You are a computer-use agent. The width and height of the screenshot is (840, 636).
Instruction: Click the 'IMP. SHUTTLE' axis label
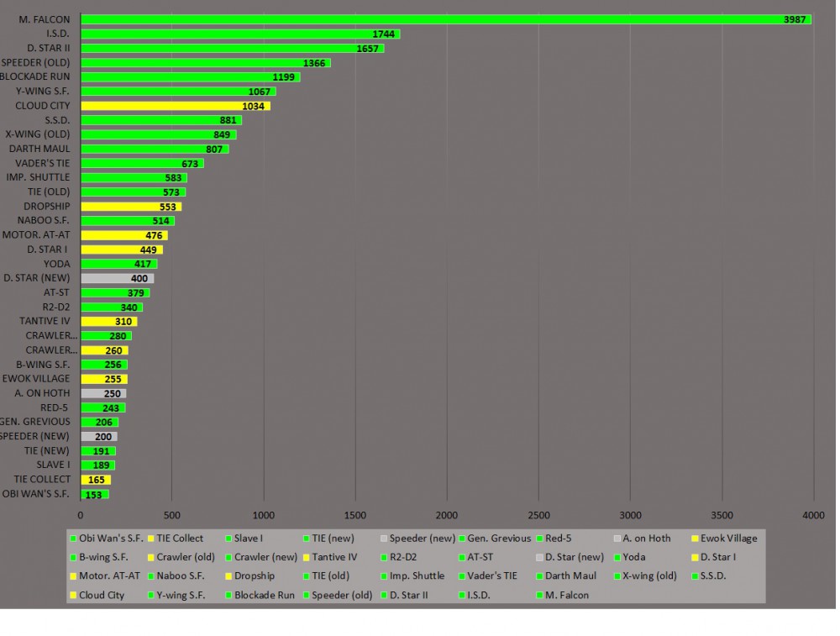pos(38,176)
